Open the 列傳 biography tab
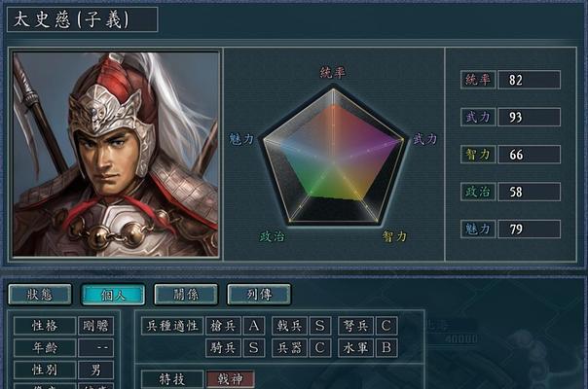 coord(259,295)
